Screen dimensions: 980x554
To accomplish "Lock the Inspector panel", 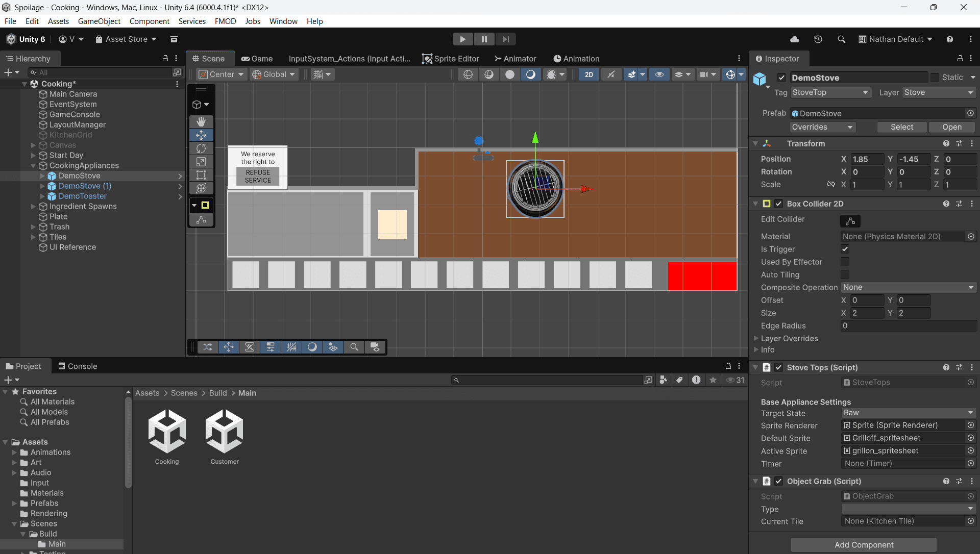I will pyautogui.click(x=960, y=59).
